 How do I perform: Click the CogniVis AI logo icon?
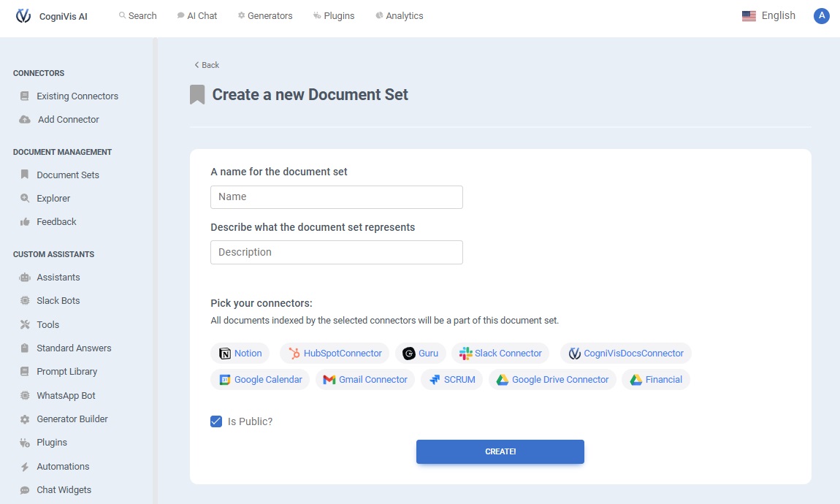23,16
